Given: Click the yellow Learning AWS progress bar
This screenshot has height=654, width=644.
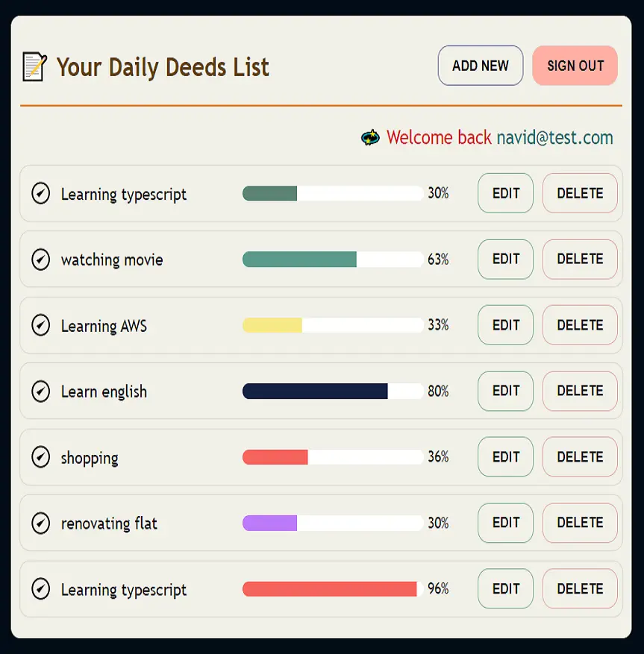Looking at the screenshot, I should (x=333, y=325).
